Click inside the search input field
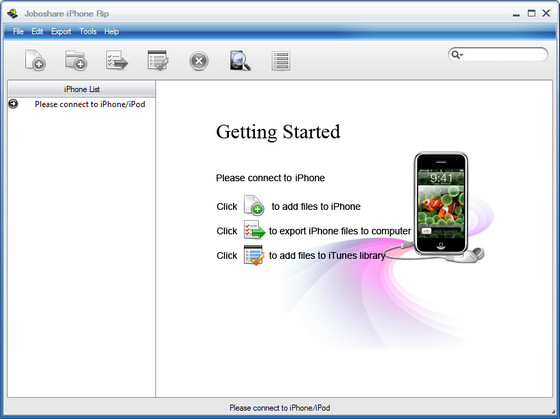 pos(504,55)
